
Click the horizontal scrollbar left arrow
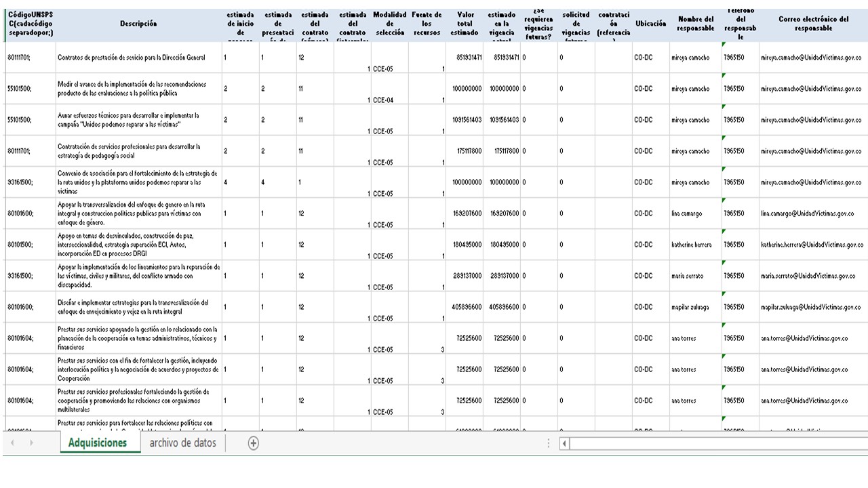pos(564,444)
